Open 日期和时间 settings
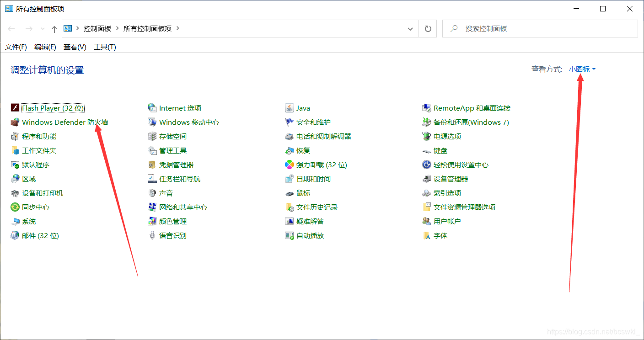 [312, 178]
